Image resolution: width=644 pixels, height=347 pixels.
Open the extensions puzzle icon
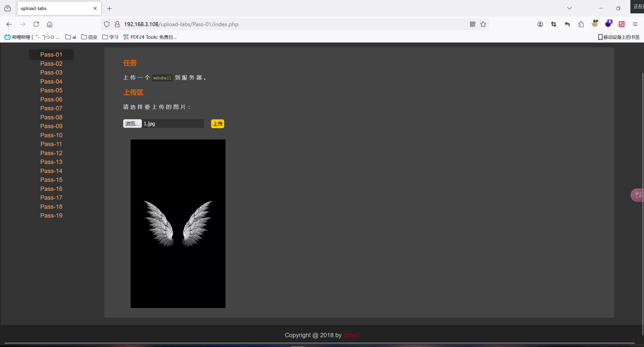[581, 24]
